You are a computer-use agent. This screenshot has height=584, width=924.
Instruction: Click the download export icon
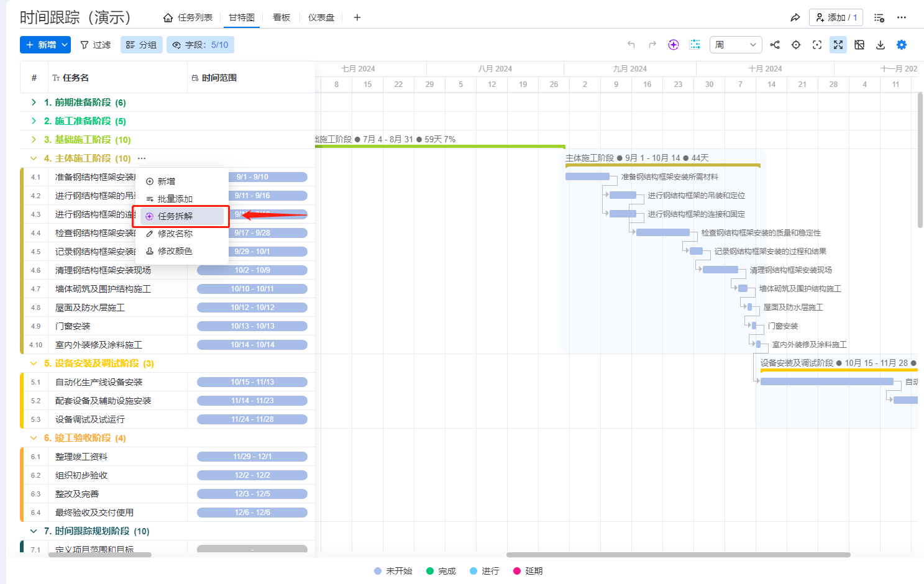point(881,45)
